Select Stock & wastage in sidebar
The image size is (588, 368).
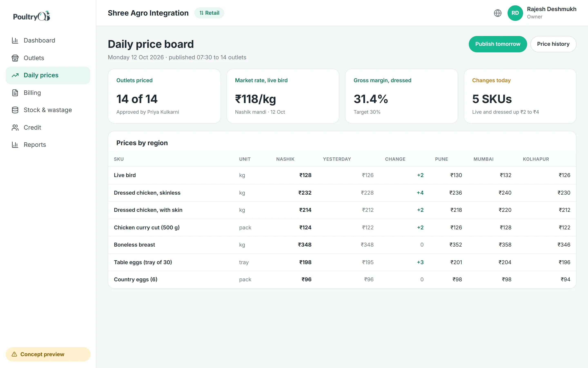point(48,110)
